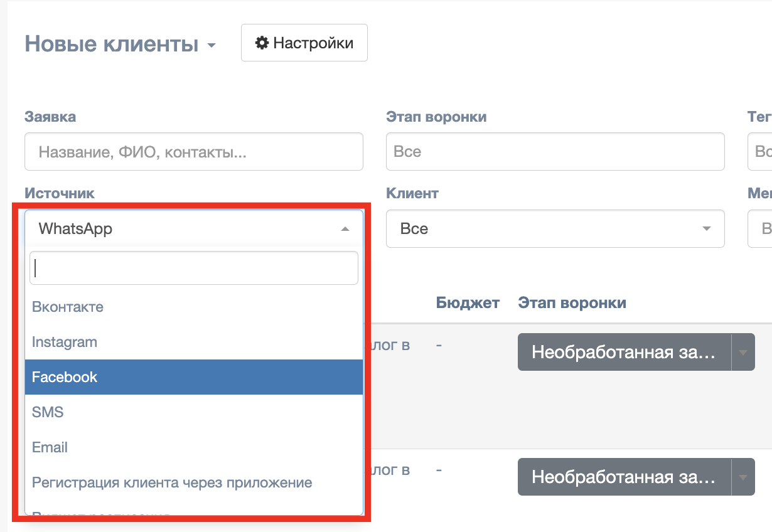The height and width of the screenshot is (532, 772).
Task: Expand first row stage dropdown arrow
Action: (743, 352)
